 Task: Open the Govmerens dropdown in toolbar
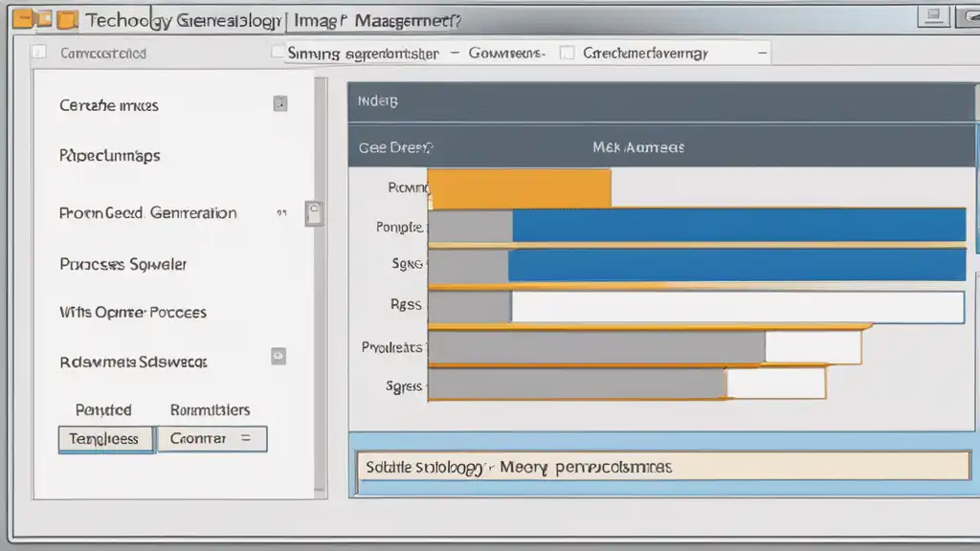coord(506,54)
